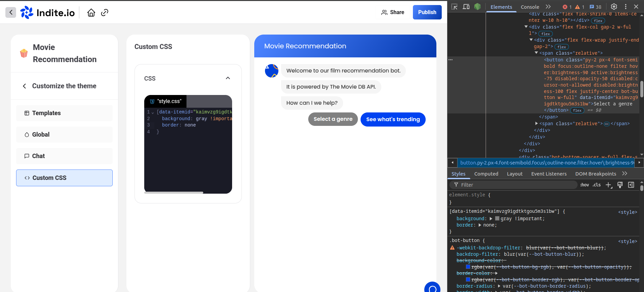Image resolution: width=644 pixels, height=292 pixels.
Task: Click the new style rule plus icon
Action: (x=608, y=185)
